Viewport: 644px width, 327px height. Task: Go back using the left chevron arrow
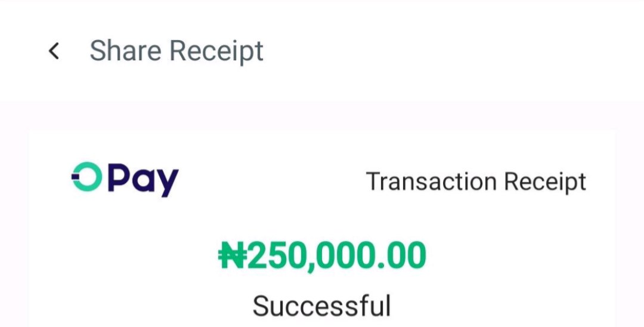pyautogui.click(x=54, y=51)
